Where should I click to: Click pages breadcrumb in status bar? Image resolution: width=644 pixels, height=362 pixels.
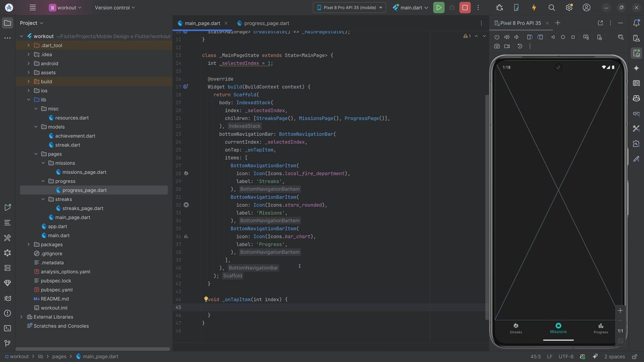coord(59,357)
